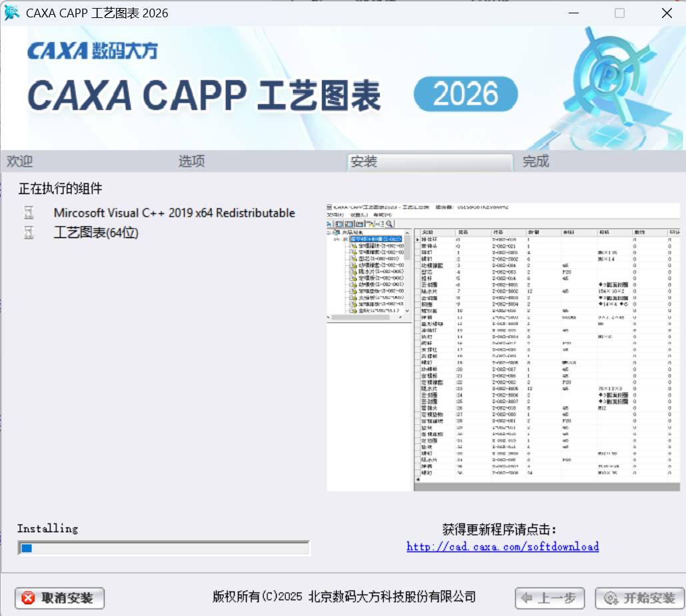Click the 开始安装 start install button
686x616 pixels.
[639, 598]
